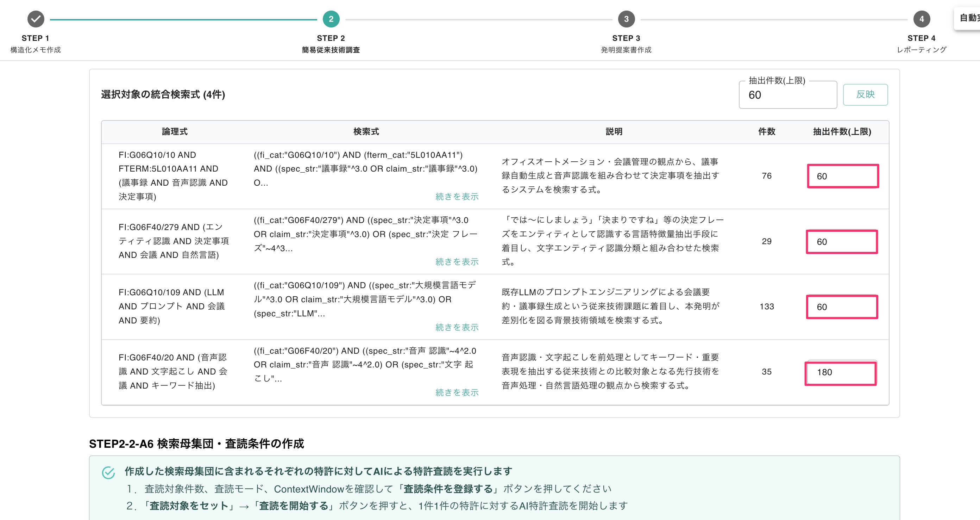Expand the G06Q10/109 search formula via 続きを表示
Screen dimensions: 980x520
coord(457,327)
